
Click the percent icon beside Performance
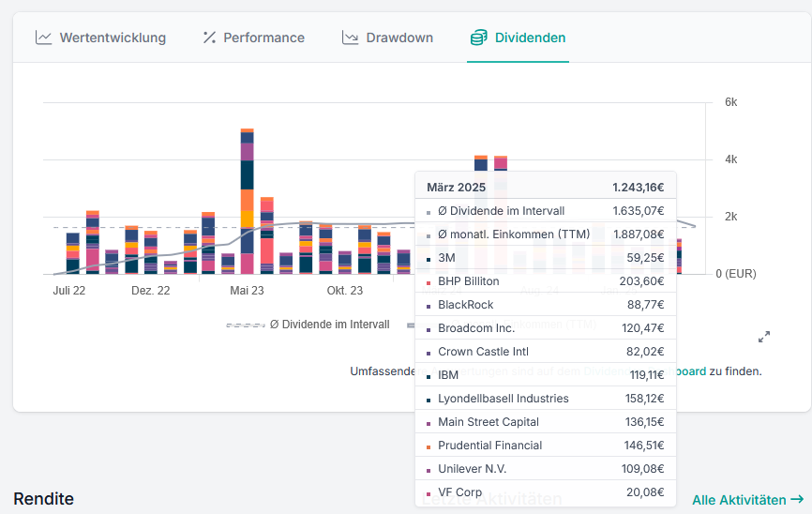tap(209, 38)
